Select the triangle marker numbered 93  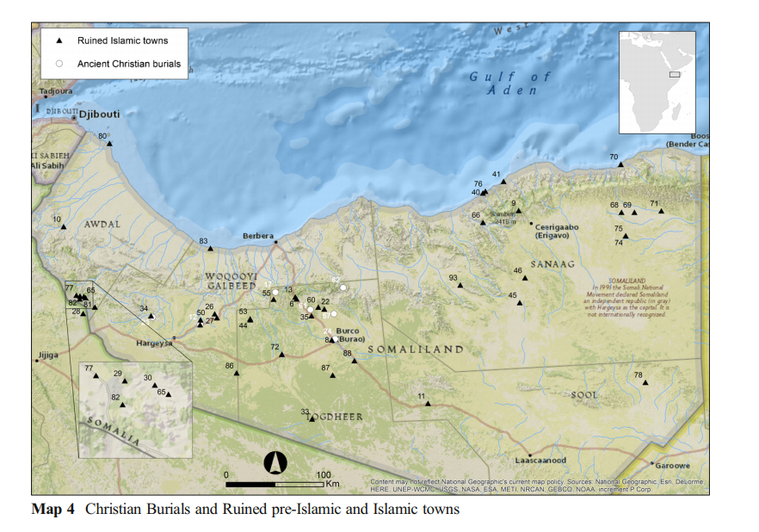point(460,285)
